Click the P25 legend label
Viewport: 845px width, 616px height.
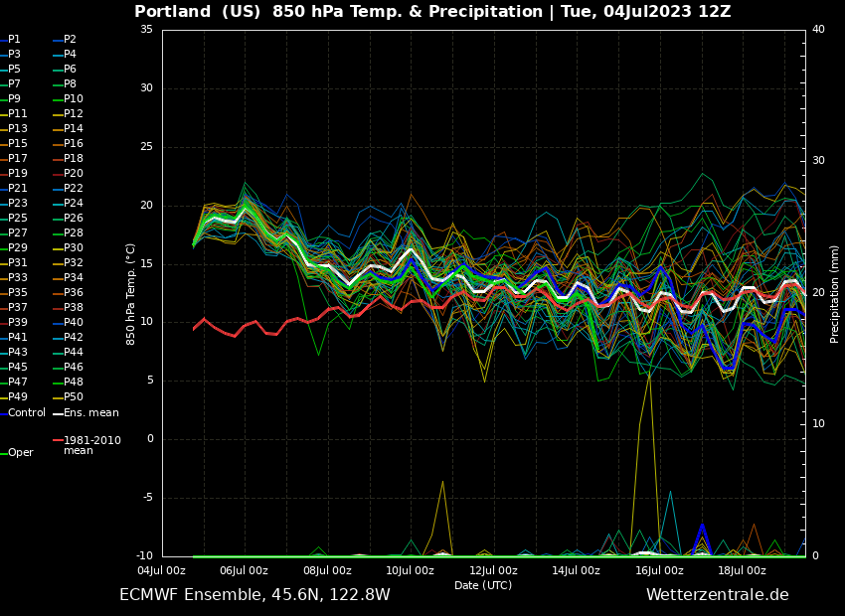point(18,219)
